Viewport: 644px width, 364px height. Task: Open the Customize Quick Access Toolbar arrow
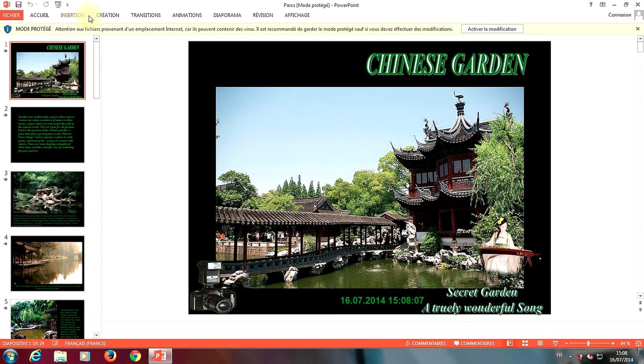click(67, 5)
